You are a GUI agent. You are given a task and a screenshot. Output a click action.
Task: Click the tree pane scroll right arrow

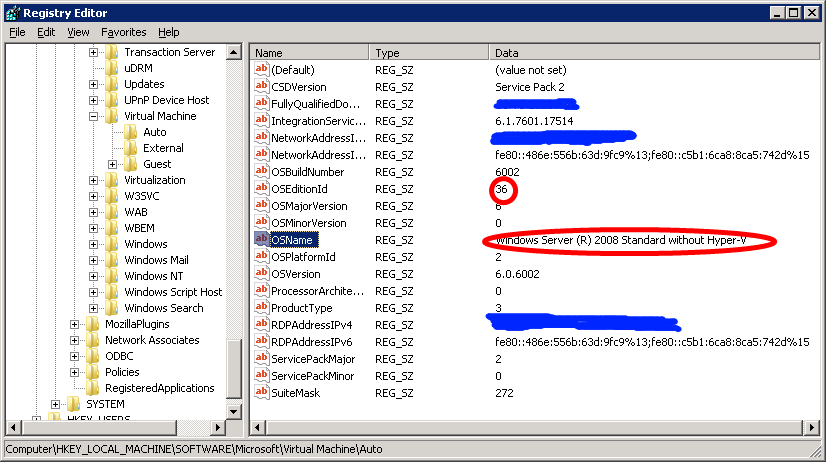click(218, 427)
